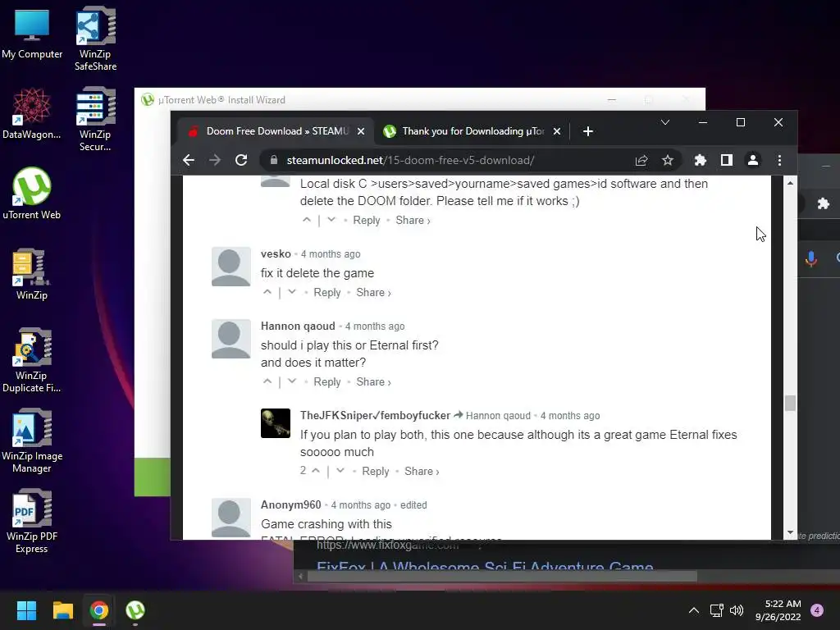
Task: Open Windows Start menu
Action: pyautogui.click(x=26, y=610)
